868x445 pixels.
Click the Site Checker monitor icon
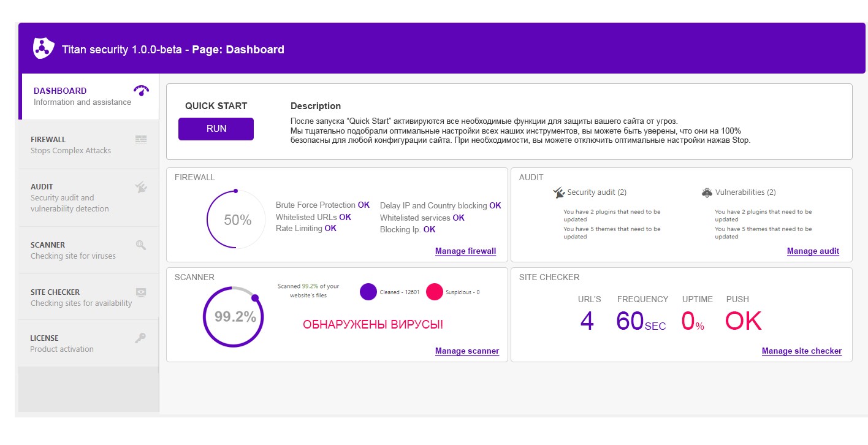click(x=141, y=292)
